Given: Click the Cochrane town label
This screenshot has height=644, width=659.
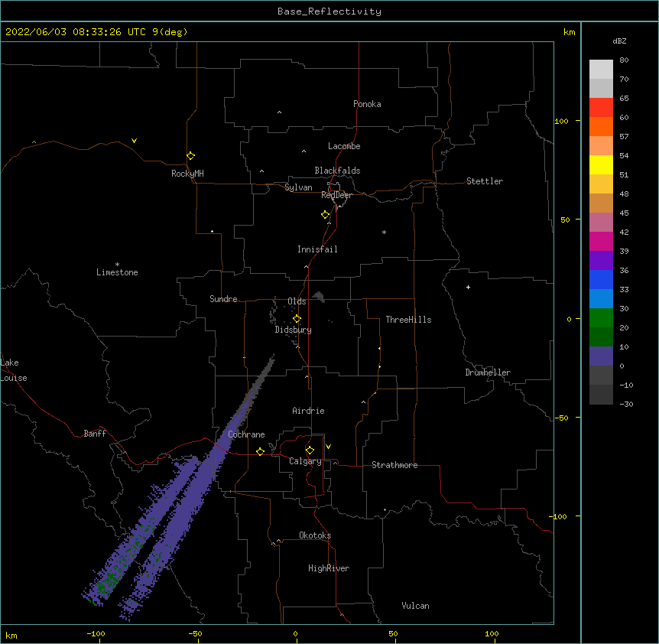Looking at the screenshot, I should click(246, 434).
